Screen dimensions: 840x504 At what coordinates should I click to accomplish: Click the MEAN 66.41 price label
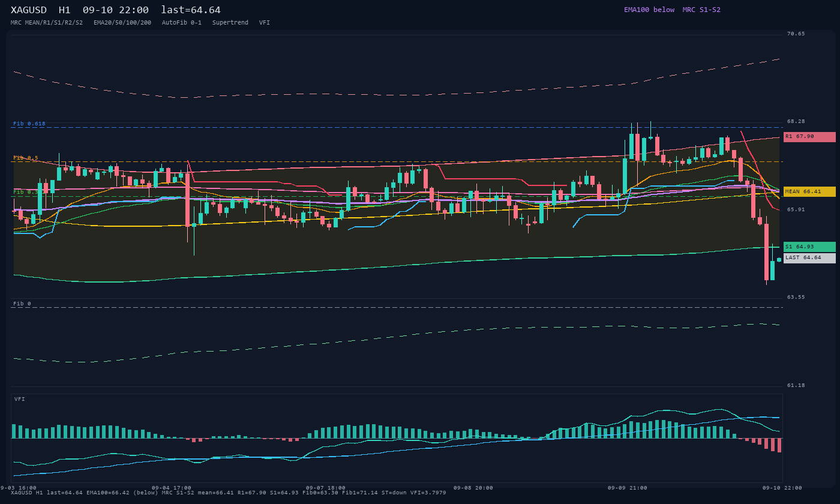(x=809, y=192)
